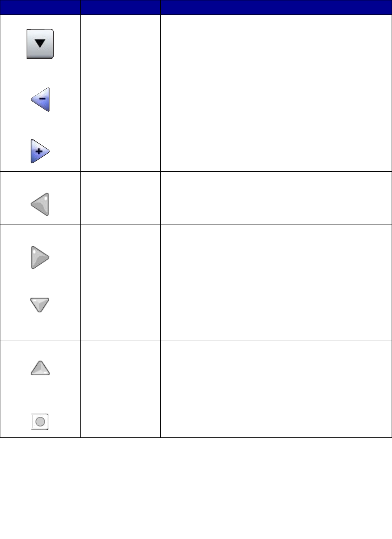The width and height of the screenshot is (392, 539).
Task: Click the narrow middle cell beside radio button
Action: pyautogui.click(x=120, y=416)
